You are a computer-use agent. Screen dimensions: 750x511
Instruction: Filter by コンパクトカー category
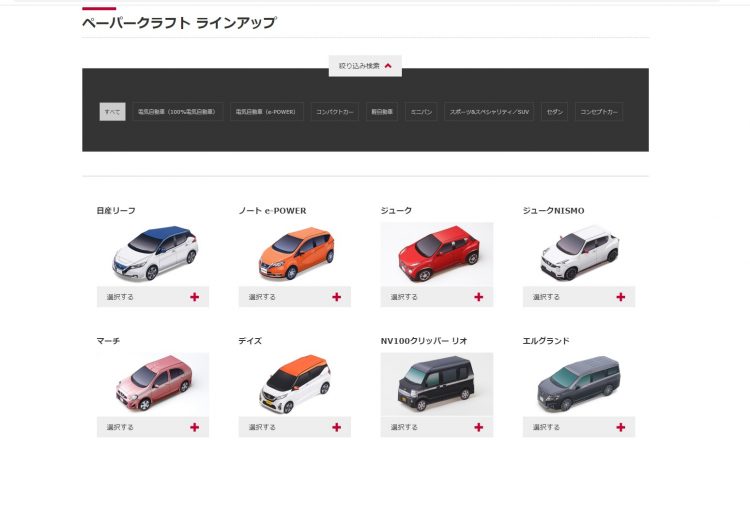[x=334, y=111]
